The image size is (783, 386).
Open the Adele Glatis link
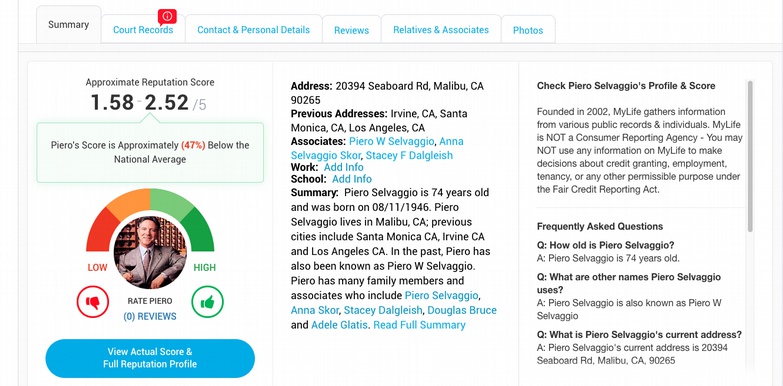point(339,325)
